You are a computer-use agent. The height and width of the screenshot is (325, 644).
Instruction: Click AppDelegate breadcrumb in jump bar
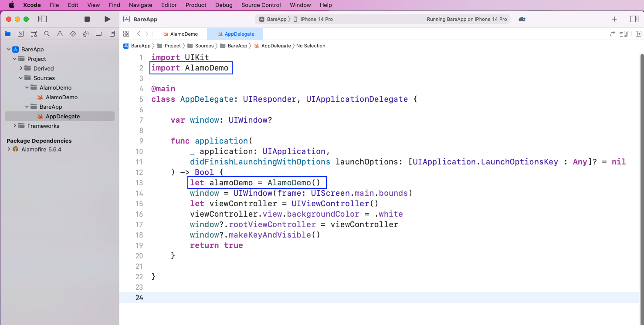click(x=272, y=46)
